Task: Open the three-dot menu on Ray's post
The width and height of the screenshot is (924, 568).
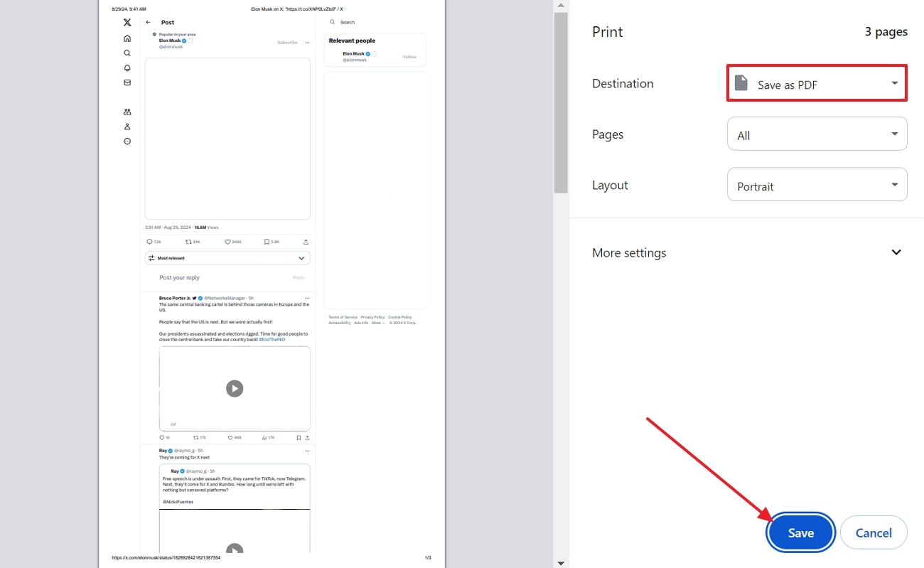Action: (x=307, y=451)
